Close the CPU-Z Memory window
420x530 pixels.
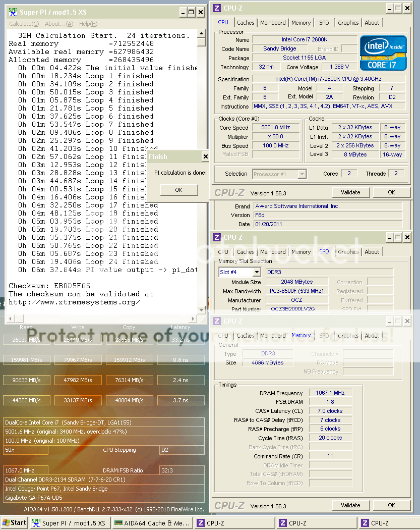(407, 321)
